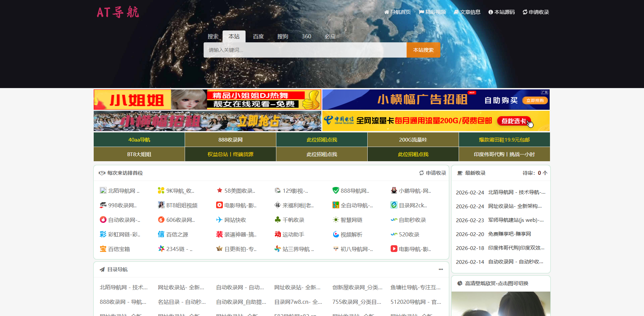Screen dimensions: 644x316
Task: Open the ellipsis menu on 目录导航 panel
Action: 441,269
